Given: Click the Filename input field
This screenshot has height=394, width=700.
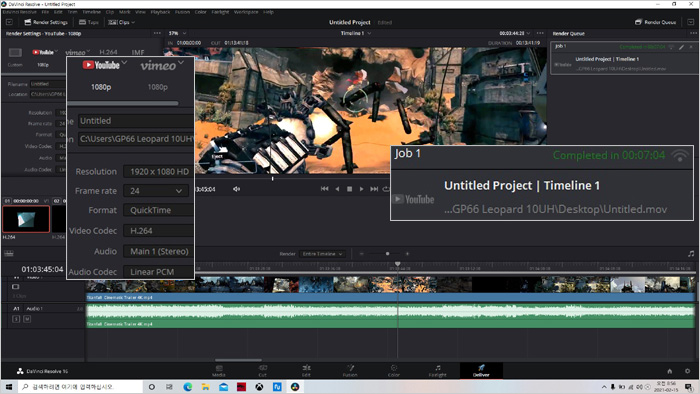Looking at the screenshot, I should pyautogui.click(x=48, y=84).
